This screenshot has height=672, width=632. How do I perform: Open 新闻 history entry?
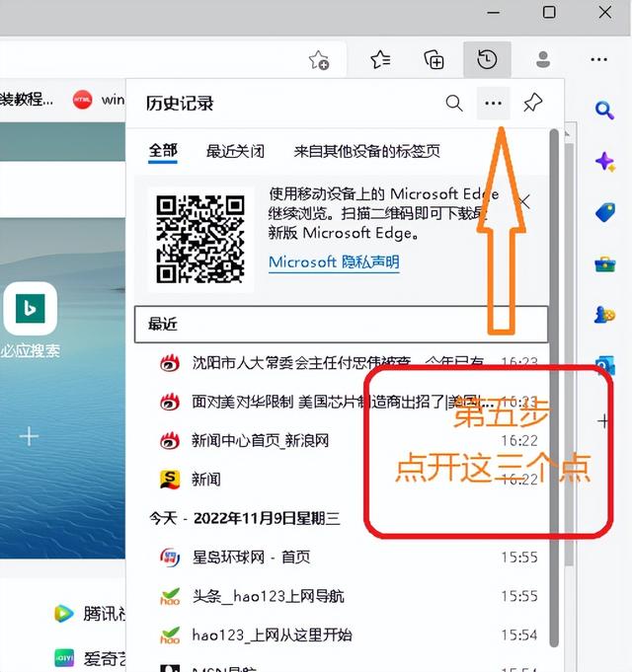(341, 480)
